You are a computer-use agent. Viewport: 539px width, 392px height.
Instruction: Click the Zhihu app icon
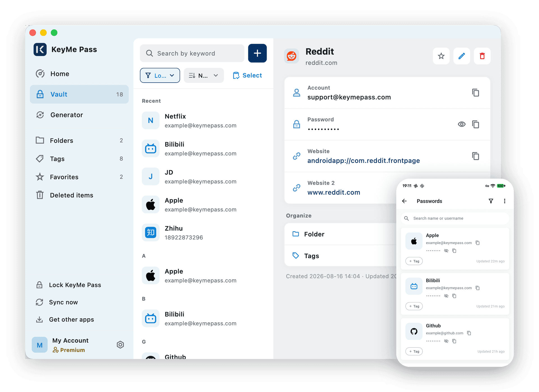click(151, 232)
